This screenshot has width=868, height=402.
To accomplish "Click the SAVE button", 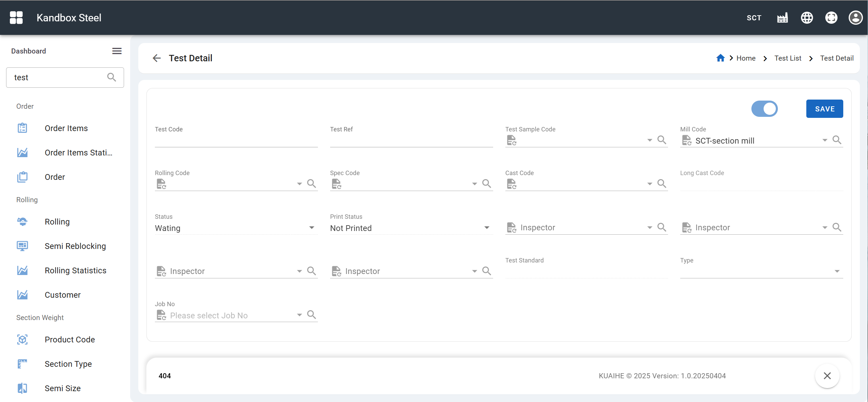I will coord(824,109).
